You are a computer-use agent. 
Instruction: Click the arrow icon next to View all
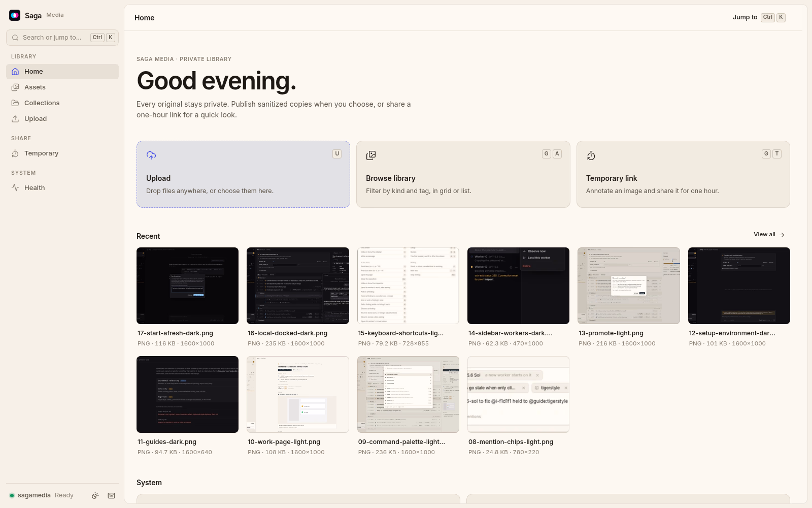(782, 235)
